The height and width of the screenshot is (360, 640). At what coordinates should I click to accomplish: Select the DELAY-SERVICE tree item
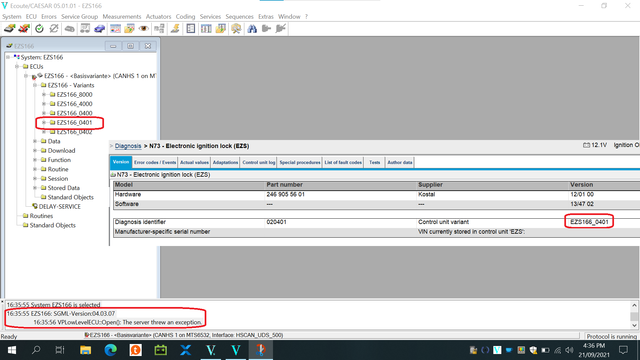coord(60,207)
